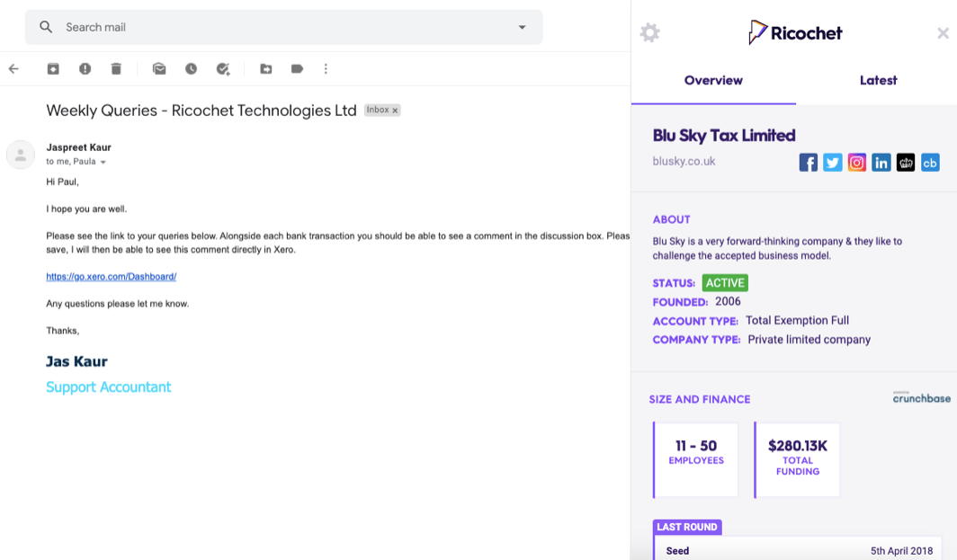Screen dimensions: 957x560
Task: Click the Size and Finance heading
Action: (x=700, y=400)
